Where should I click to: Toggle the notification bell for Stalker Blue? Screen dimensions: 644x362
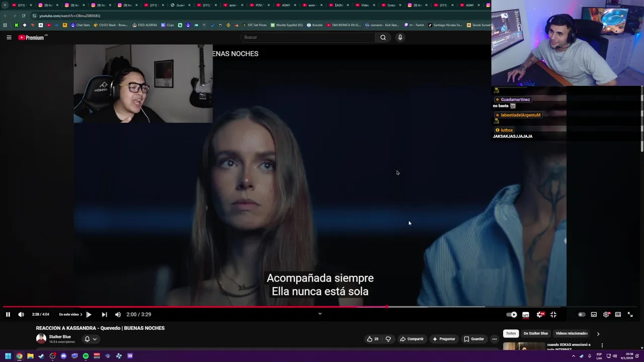[x=87, y=339]
